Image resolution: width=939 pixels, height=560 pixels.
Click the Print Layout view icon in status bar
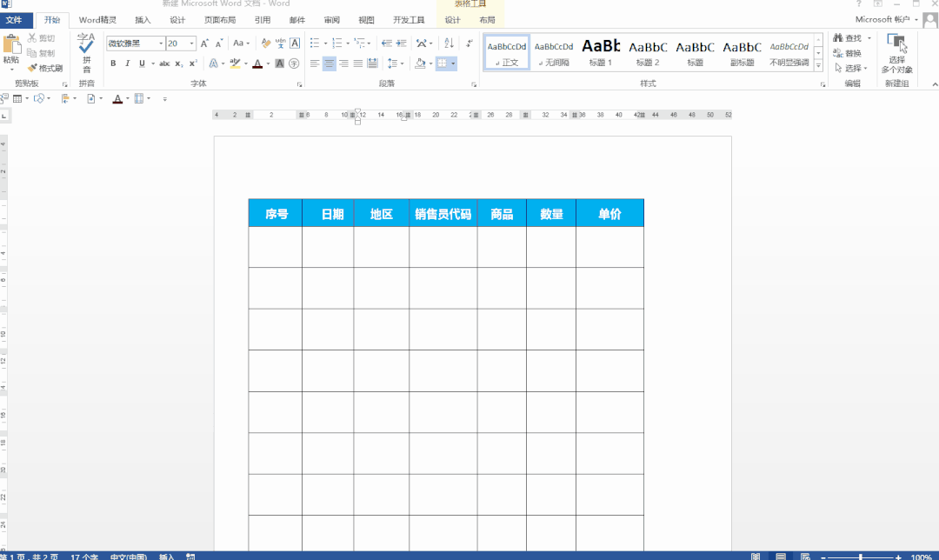click(781, 557)
